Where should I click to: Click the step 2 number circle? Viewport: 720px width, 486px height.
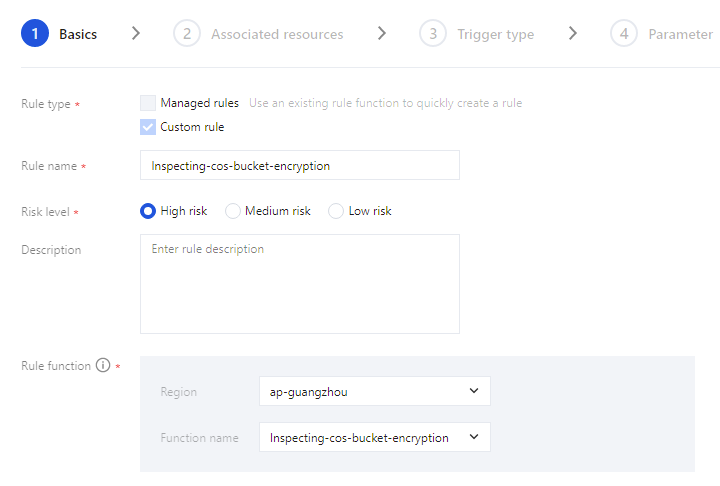186,34
